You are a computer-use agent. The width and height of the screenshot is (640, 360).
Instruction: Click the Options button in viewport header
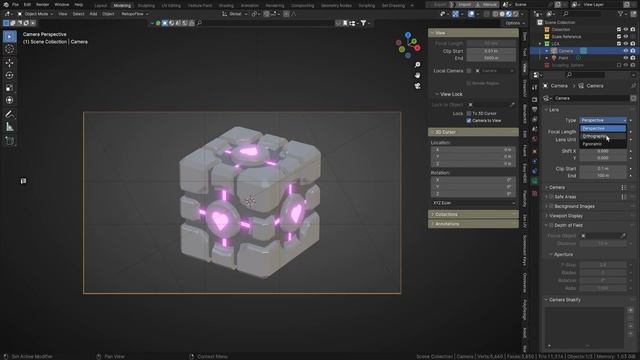515,23
